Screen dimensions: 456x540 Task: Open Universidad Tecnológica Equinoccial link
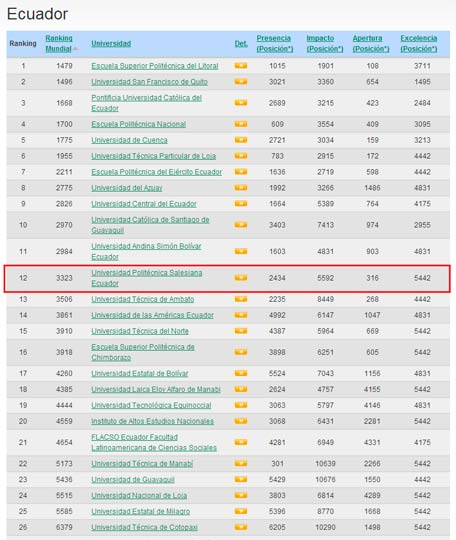pos(151,405)
